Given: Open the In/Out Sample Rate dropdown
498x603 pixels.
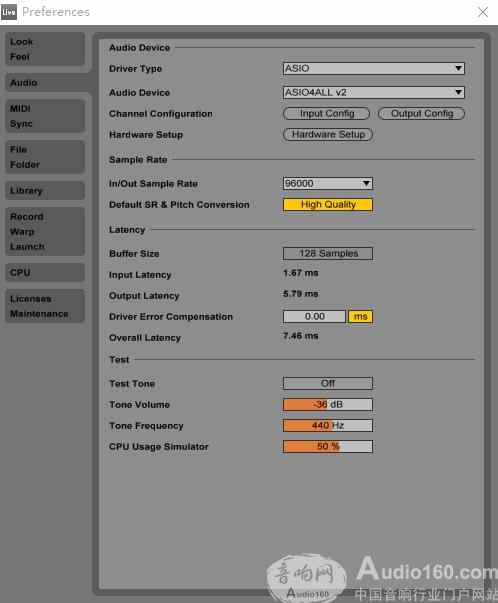Looking at the screenshot, I should 328,183.
